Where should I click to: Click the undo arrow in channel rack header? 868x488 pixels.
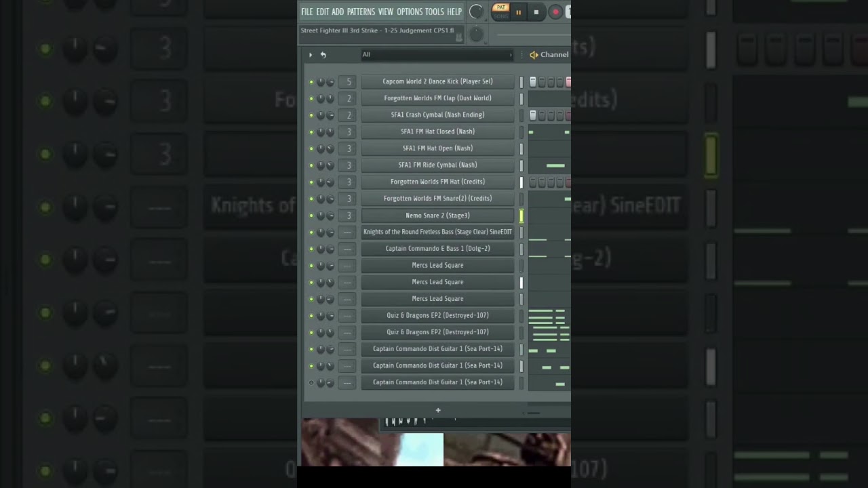pyautogui.click(x=323, y=55)
